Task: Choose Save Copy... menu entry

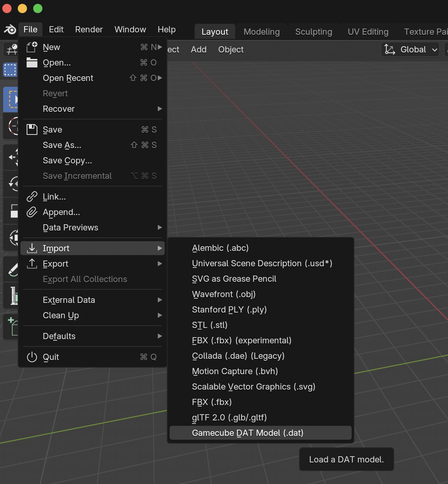Action: 93,160
